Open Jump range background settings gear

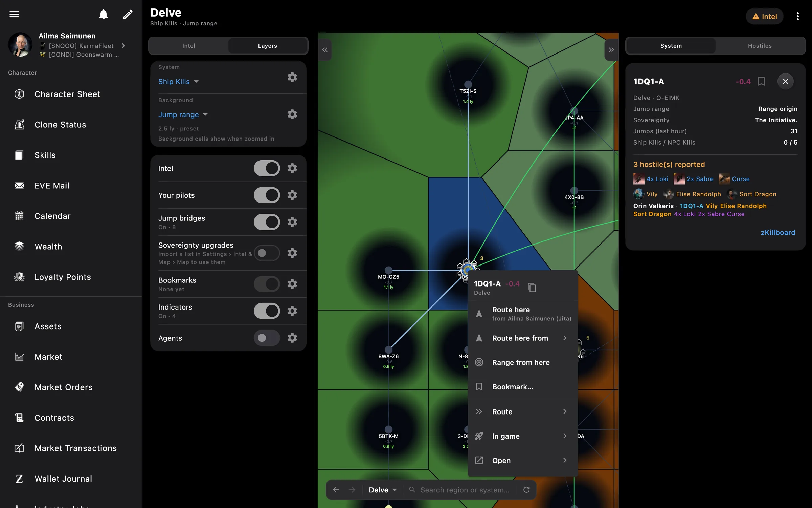coord(292,114)
